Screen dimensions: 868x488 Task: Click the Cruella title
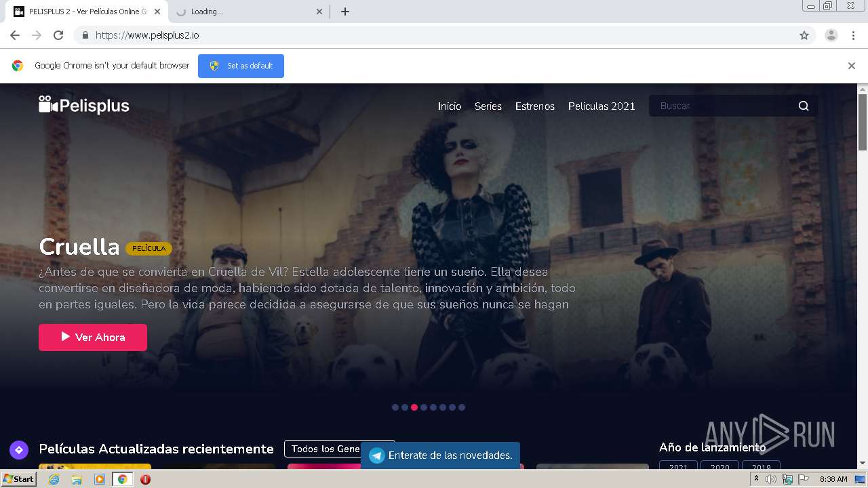coord(79,247)
